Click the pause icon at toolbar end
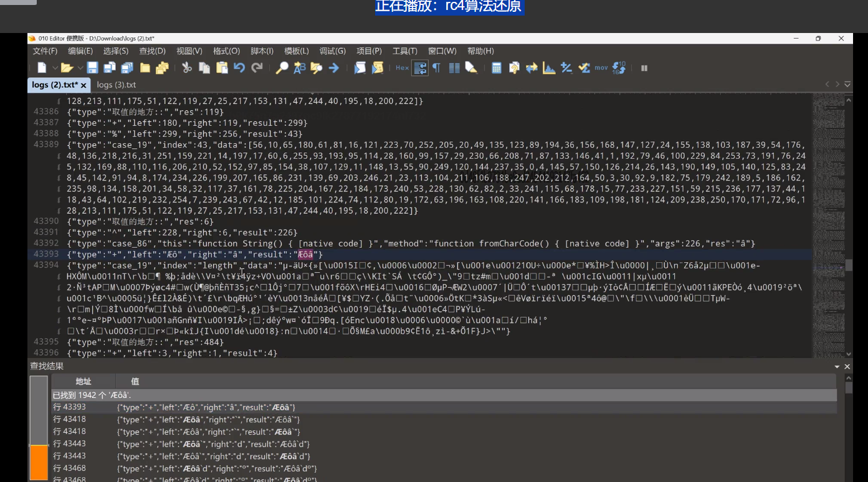Viewport: 868px width, 482px height. point(644,68)
